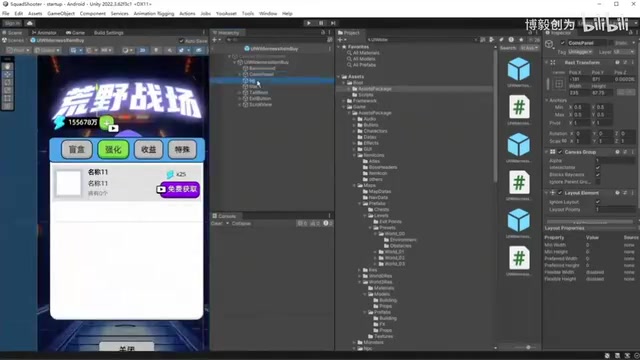The image size is (640, 360).
Task: Open the Component menu
Action: pyautogui.click(x=93, y=13)
